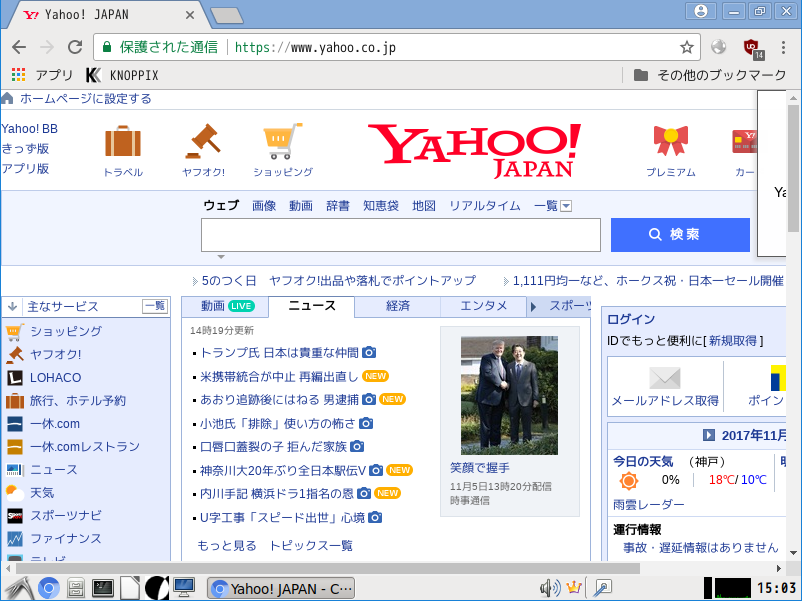Open ショッピング in the services sidebar
The image size is (802, 601).
pyautogui.click(x=65, y=331)
